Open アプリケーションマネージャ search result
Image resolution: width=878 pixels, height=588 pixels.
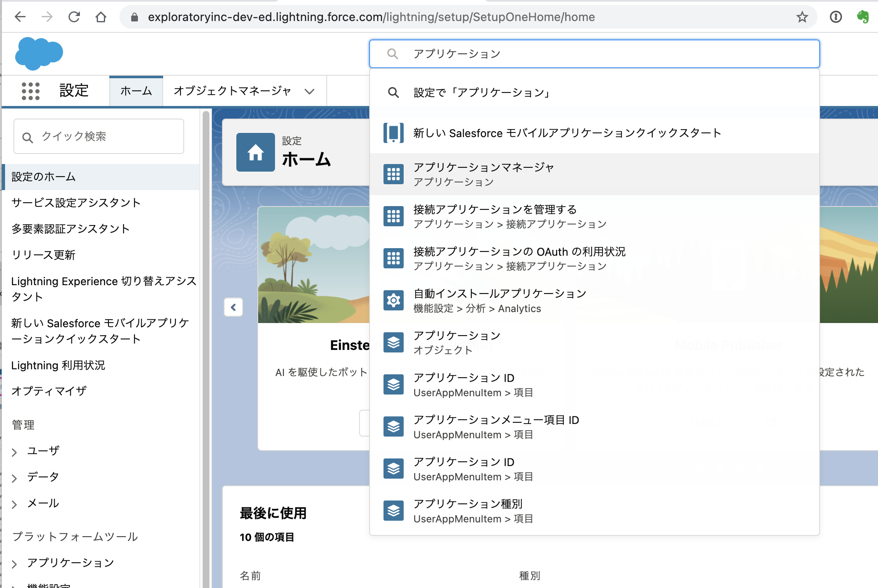click(x=595, y=174)
